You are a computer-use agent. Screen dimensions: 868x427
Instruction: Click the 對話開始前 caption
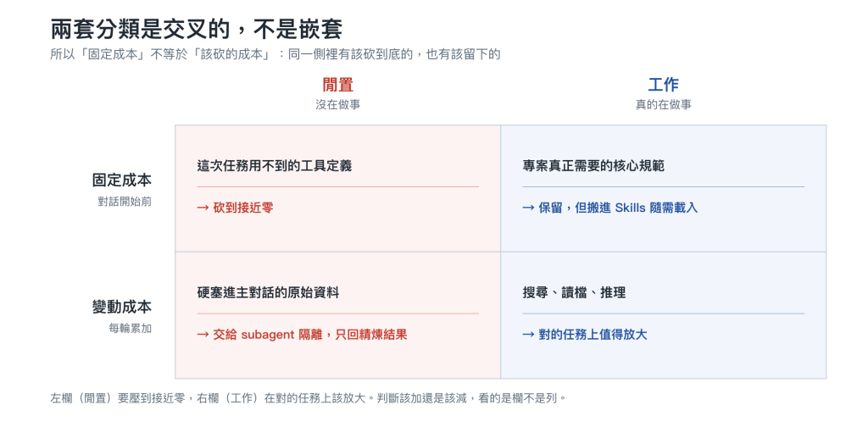point(125,202)
